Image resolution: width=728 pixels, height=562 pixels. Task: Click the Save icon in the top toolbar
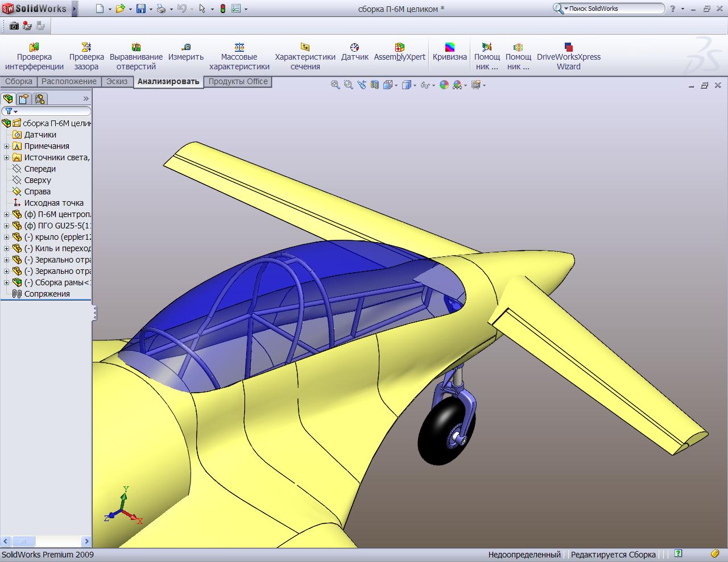pos(141,9)
